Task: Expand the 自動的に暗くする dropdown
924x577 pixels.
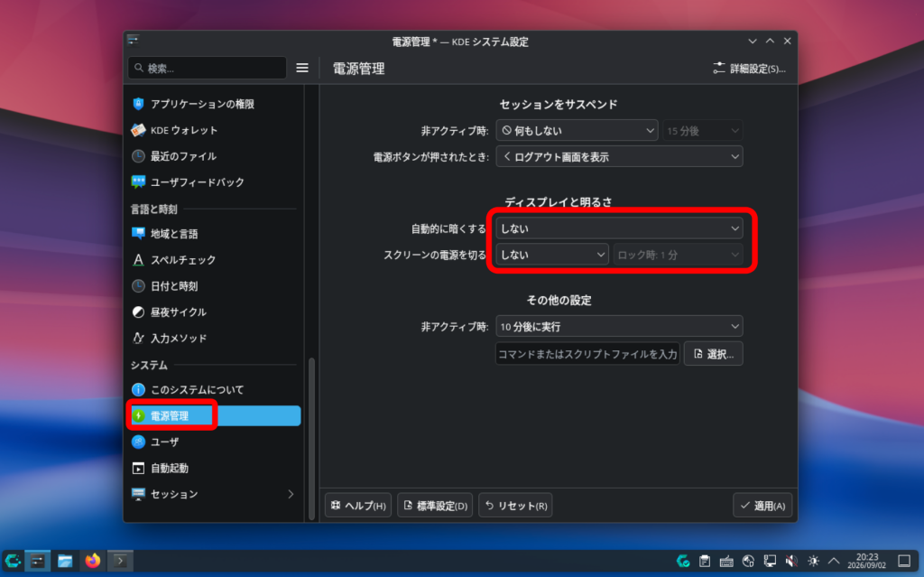Action: [x=619, y=228]
